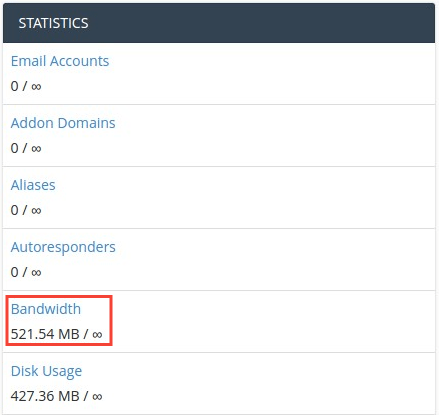Click the infinity limit symbol under Email Accounts
Screen dimensions: 439x415
click(x=36, y=87)
